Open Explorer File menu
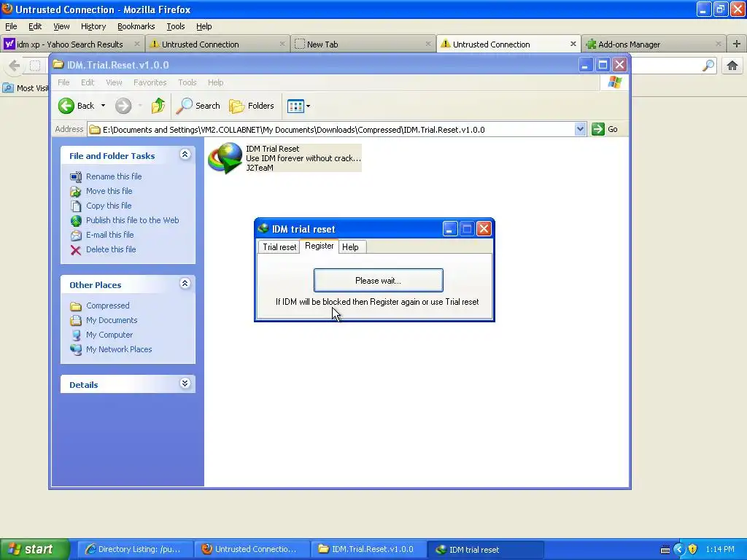 click(x=63, y=82)
